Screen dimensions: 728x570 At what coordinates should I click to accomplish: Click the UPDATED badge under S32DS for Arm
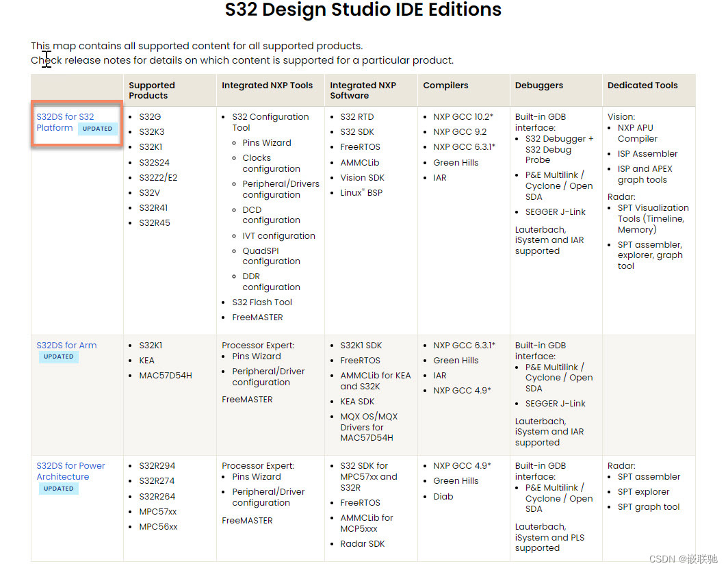point(59,357)
